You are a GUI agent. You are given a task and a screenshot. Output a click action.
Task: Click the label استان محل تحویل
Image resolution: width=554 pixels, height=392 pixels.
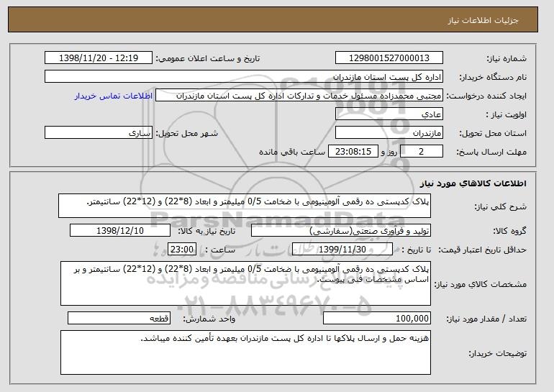[493, 133]
